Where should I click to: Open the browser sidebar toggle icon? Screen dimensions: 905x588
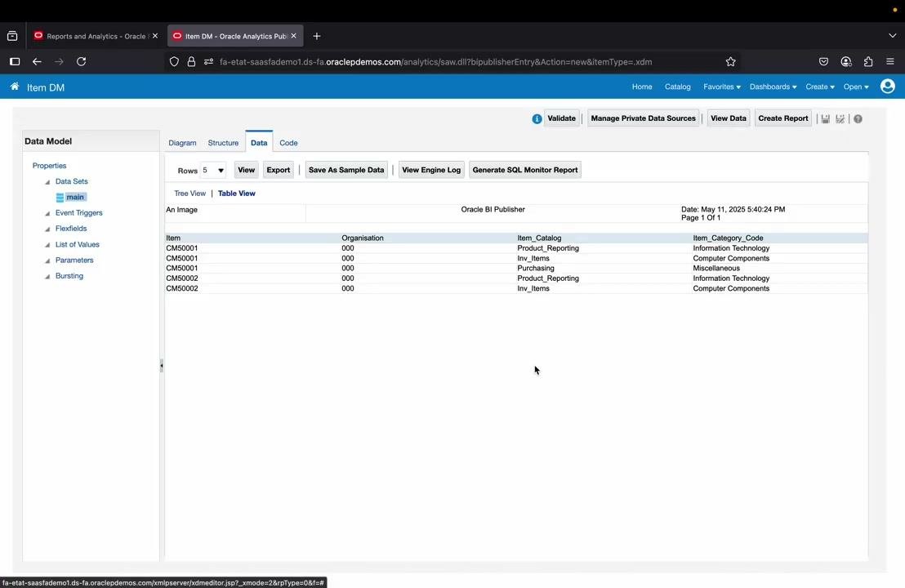click(15, 62)
